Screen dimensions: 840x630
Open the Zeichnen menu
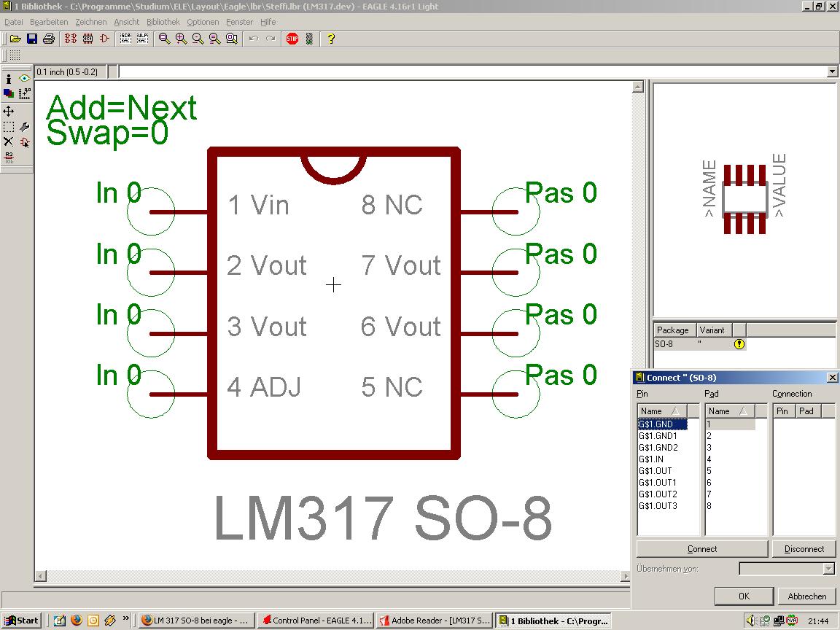90,22
